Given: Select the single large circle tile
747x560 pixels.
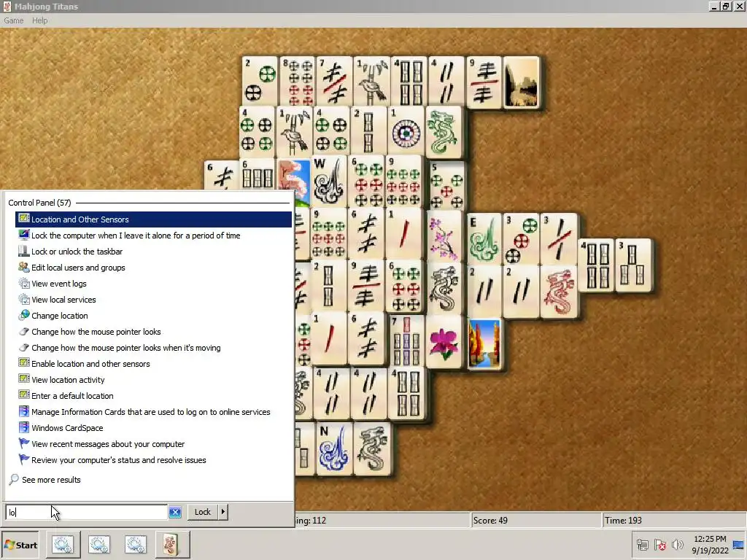Looking at the screenshot, I should pos(406,132).
